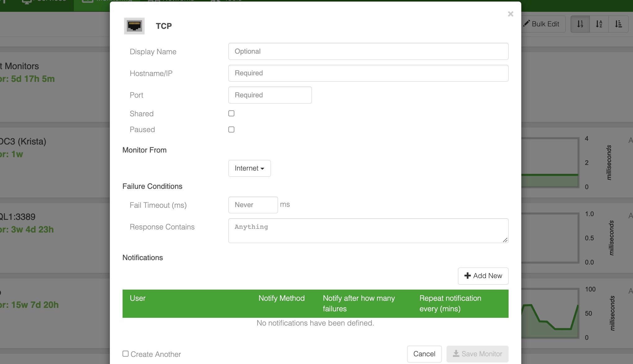The height and width of the screenshot is (364, 633).
Task: Click the Hostname/IP required field
Action: pyautogui.click(x=368, y=73)
